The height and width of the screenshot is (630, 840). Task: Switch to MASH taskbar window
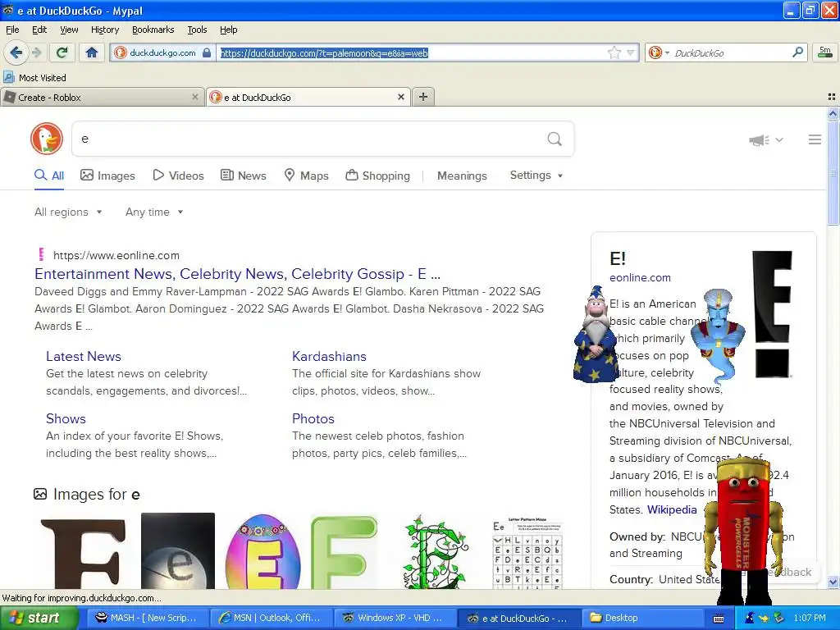[x=146, y=618]
